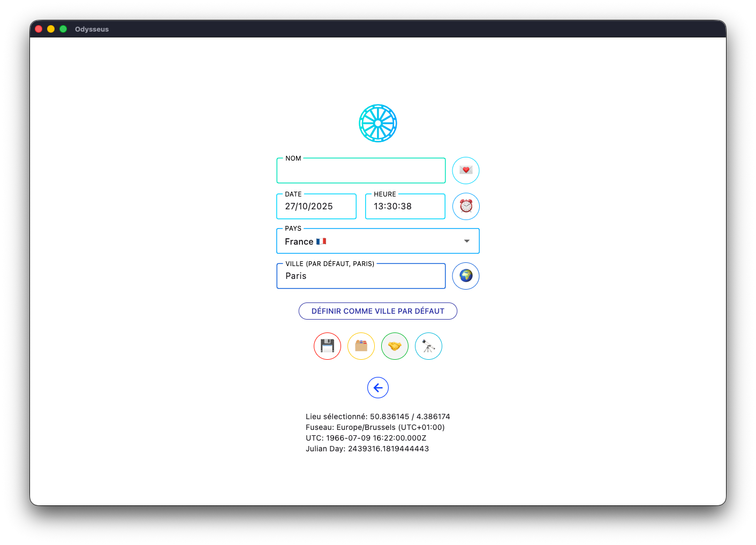Focus the NOM text field
Image resolution: width=756 pixels, height=545 pixels.
tap(361, 171)
